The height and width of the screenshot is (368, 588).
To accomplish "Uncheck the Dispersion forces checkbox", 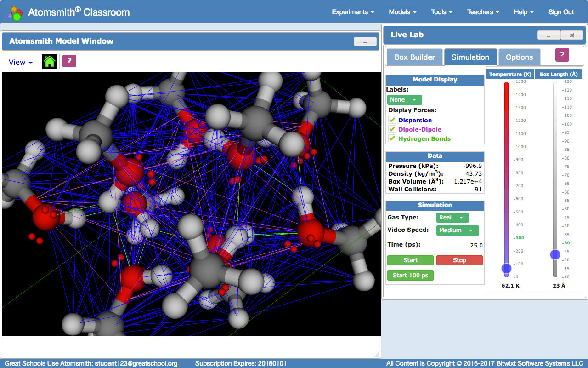I will [392, 120].
